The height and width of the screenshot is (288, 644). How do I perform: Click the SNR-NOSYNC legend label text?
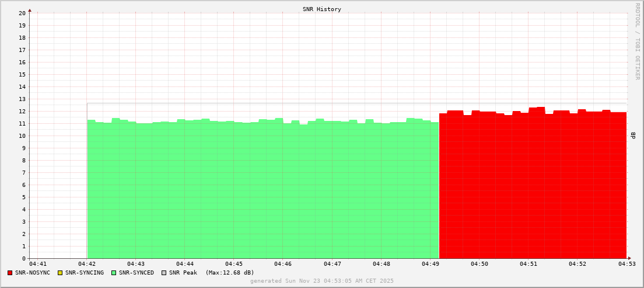click(x=33, y=273)
